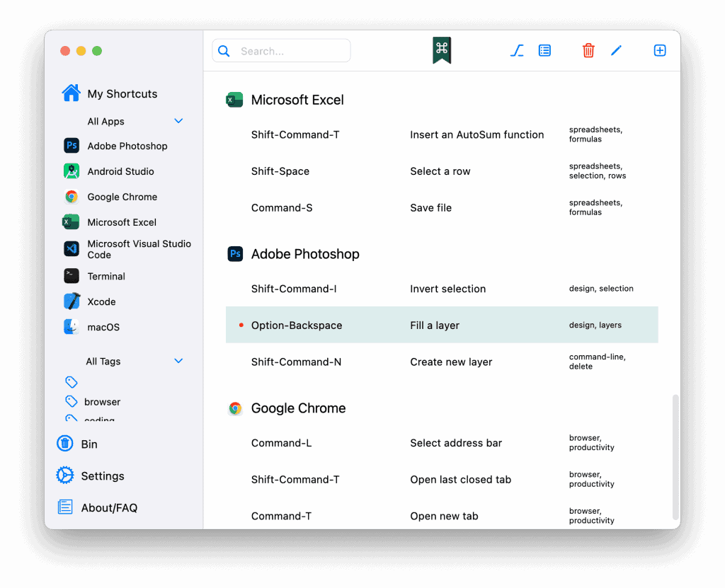
Task: Click the tag icon beside browser
Action: pos(72,401)
